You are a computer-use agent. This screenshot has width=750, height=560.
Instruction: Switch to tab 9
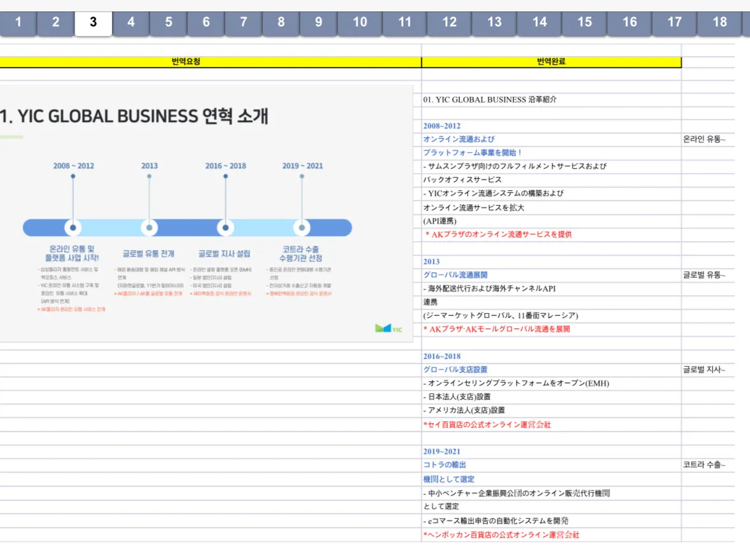pyautogui.click(x=319, y=23)
